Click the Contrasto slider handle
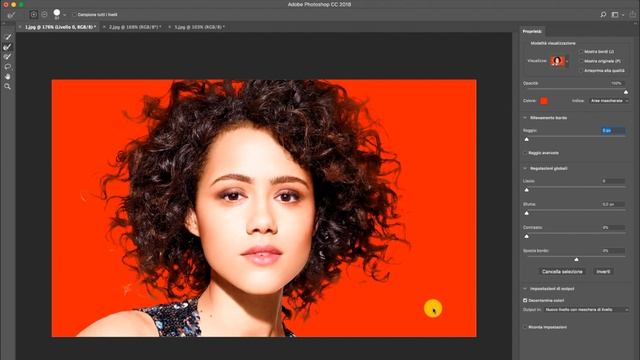Viewport: 640px width, 360px height. click(527, 237)
